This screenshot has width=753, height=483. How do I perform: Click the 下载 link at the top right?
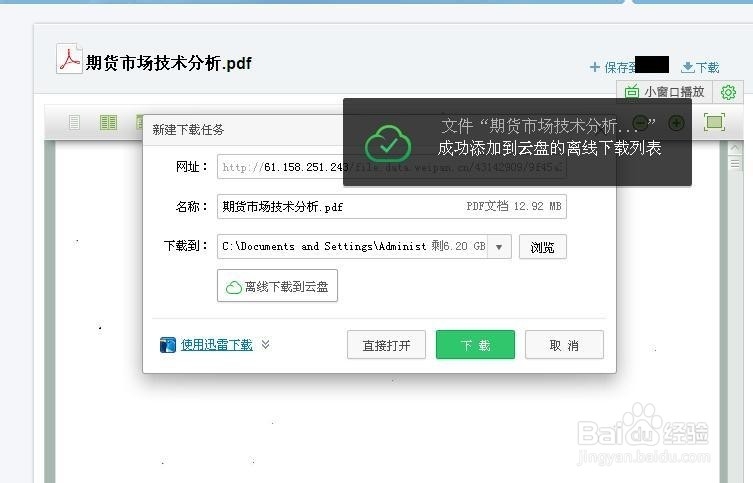point(700,68)
